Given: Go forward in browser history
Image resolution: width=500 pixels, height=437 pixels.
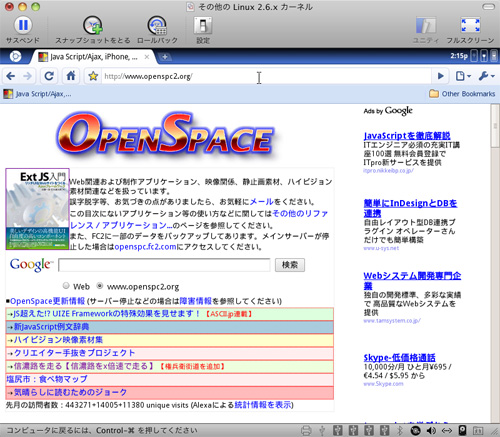Looking at the screenshot, I should (27, 76).
